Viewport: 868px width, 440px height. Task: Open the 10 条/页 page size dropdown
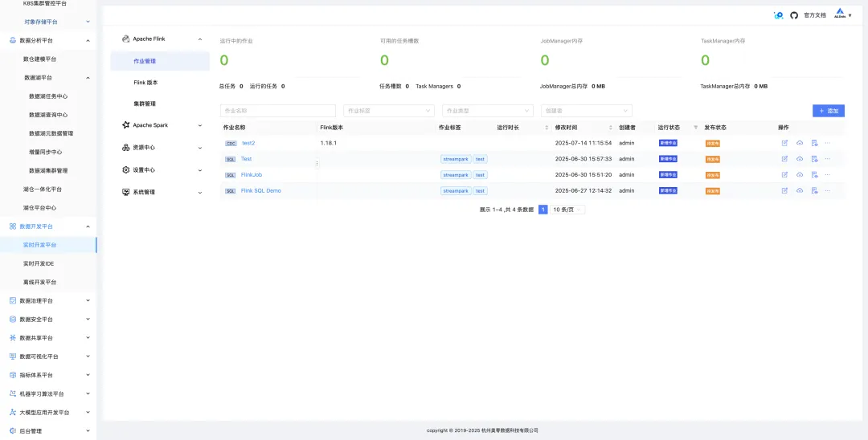567,210
